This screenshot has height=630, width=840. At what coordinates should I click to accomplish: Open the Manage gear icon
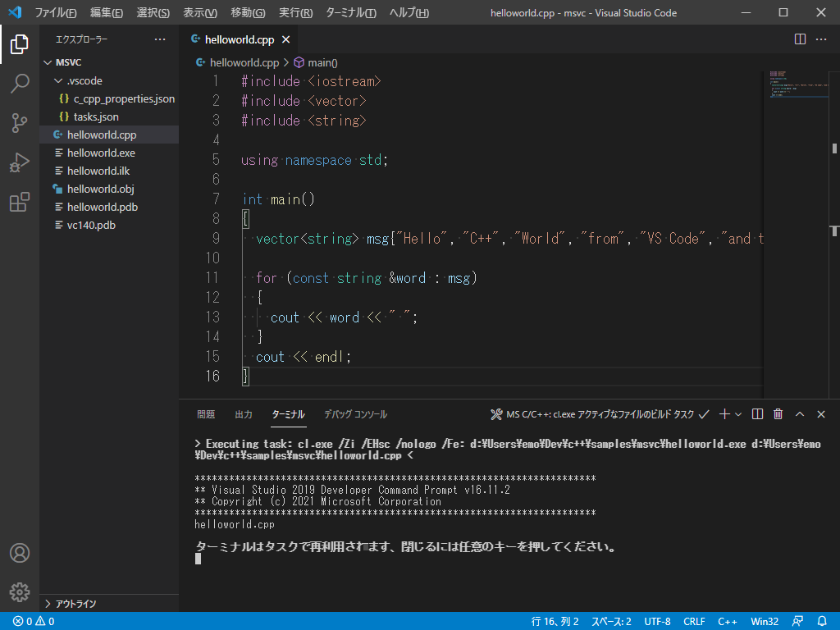click(x=20, y=592)
